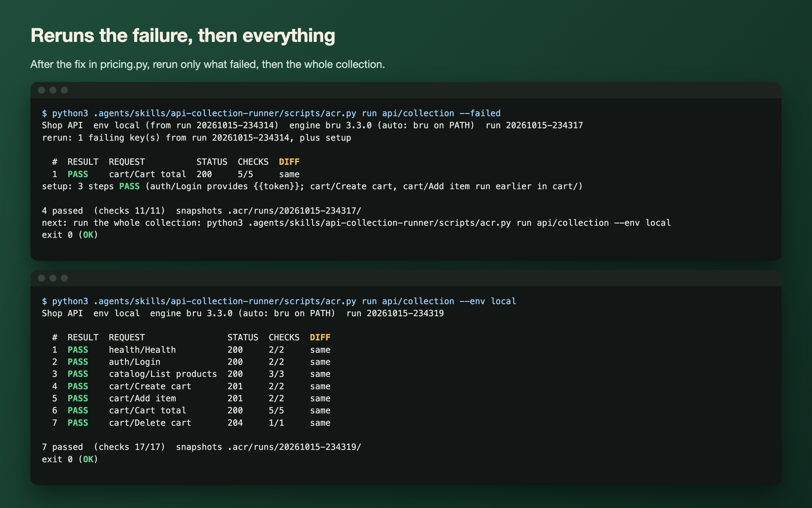Click "rerun: 1 failing key(s)" line
The height and width of the screenshot is (508, 812).
click(x=196, y=138)
